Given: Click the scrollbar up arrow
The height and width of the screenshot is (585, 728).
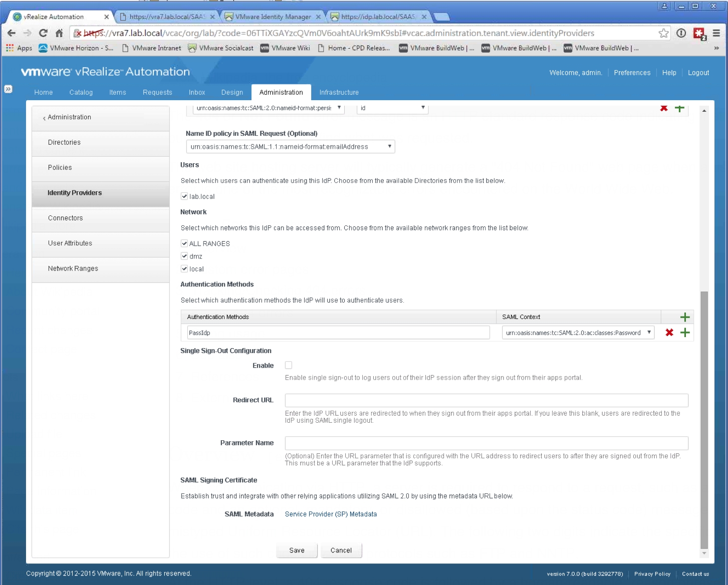Looking at the screenshot, I should point(704,111).
